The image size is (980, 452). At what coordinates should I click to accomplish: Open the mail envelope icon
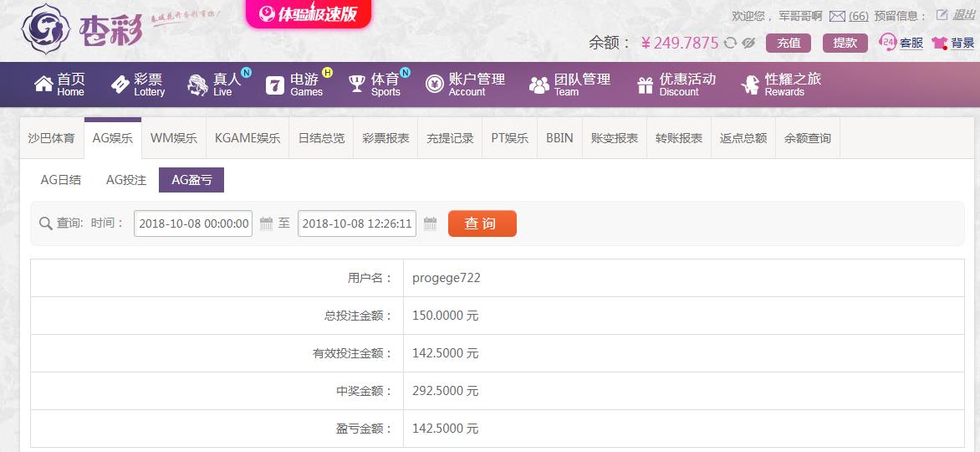[x=837, y=16]
